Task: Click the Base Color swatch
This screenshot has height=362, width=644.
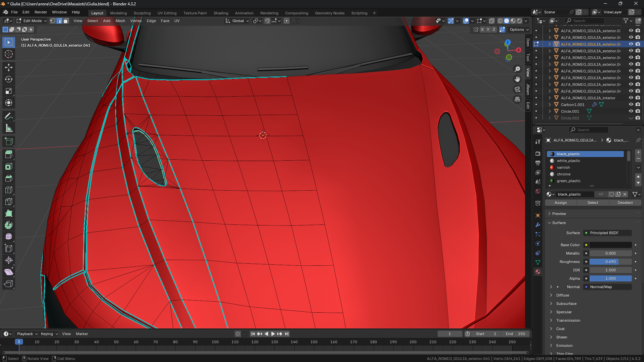Action: click(610, 245)
